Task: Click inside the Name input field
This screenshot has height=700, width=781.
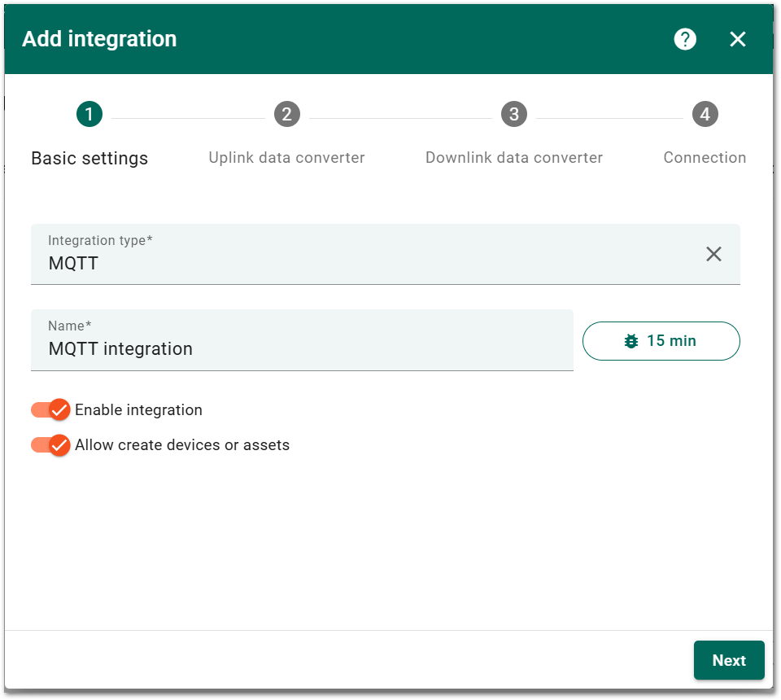Action: click(x=301, y=348)
